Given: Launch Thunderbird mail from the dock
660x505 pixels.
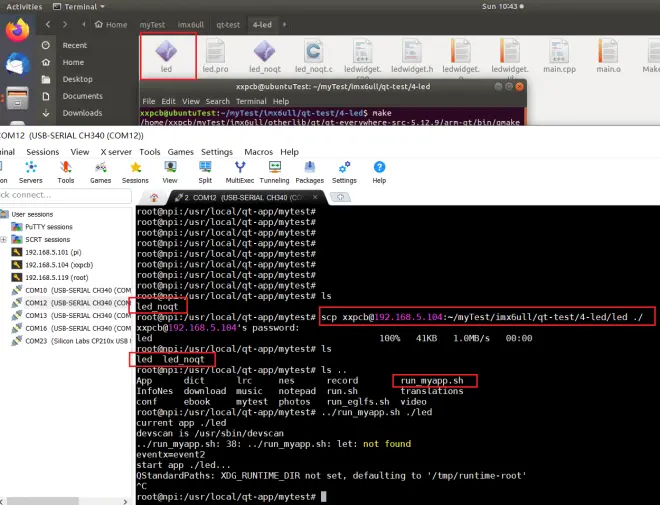Looking at the screenshot, I should [x=17, y=64].
